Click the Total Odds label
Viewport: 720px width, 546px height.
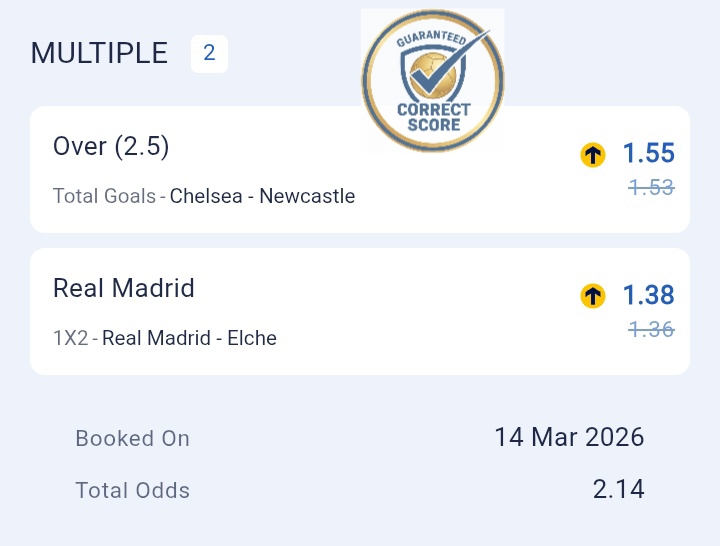(x=132, y=490)
